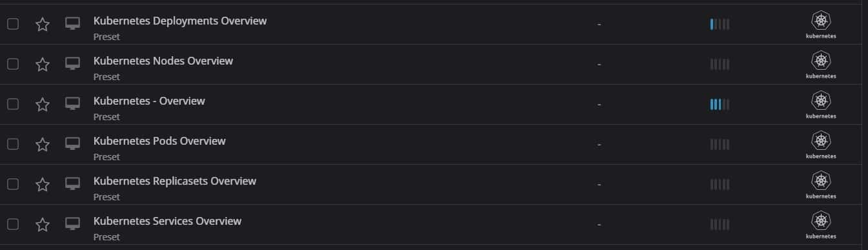868x250 pixels.
Task: Click the Kubernetes logo in Deployments row
Action: coord(821,25)
